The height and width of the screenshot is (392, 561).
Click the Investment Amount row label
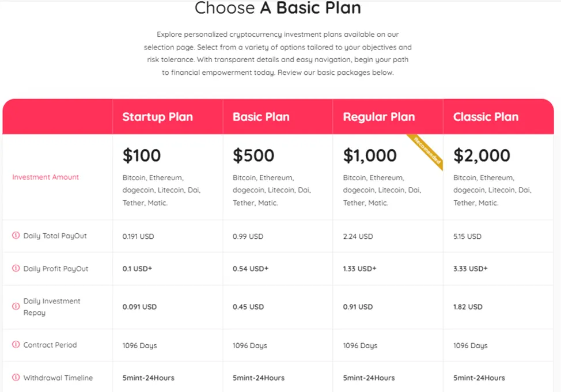click(46, 177)
